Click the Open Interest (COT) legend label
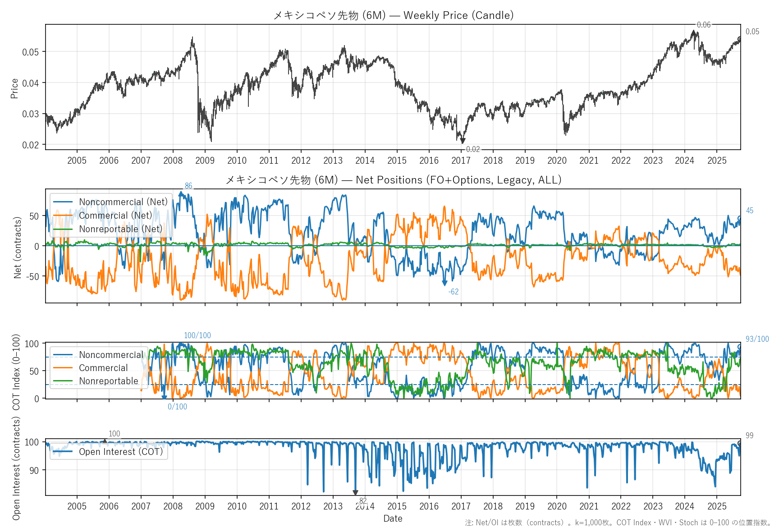779x532 pixels. point(121,452)
